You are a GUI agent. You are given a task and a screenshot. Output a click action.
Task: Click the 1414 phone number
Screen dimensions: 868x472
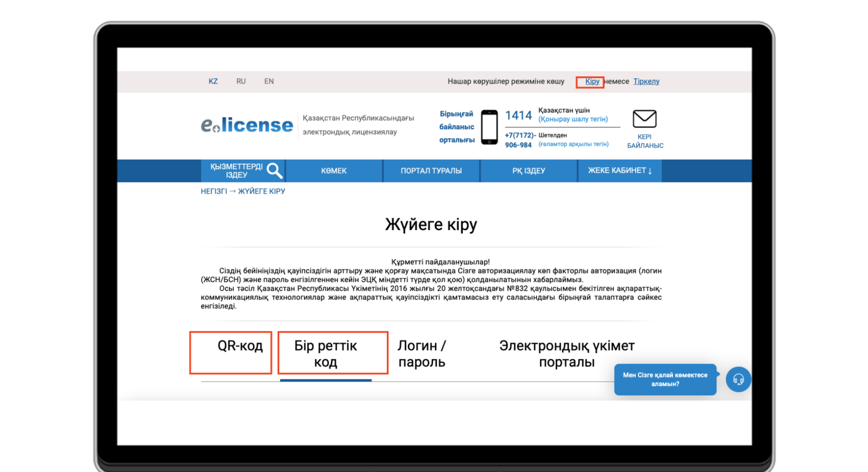tap(518, 116)
